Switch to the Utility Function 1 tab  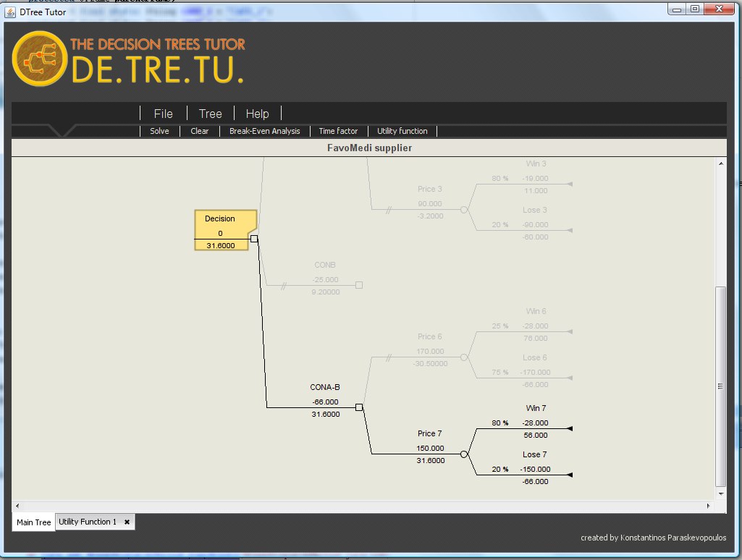87,522
